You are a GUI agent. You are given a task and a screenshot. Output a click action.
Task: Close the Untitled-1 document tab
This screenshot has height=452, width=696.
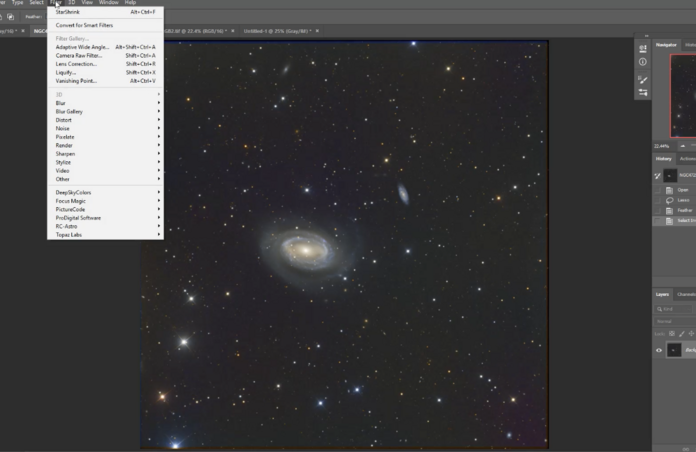tap(317, 31)
